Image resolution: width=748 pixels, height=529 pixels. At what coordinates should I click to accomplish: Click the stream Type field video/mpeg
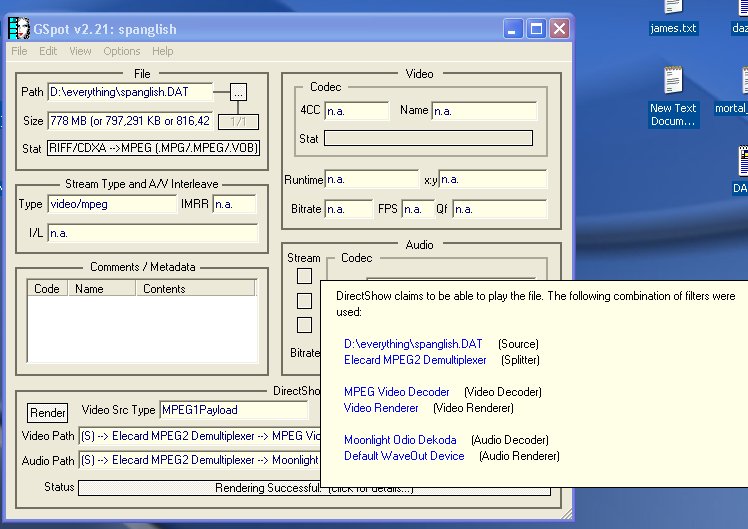112,204
